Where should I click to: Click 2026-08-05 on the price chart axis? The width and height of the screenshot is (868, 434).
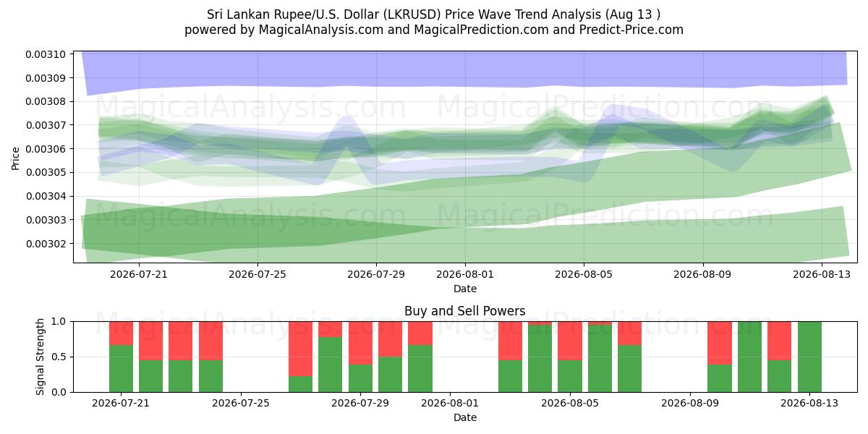click(x=584, y=275)
